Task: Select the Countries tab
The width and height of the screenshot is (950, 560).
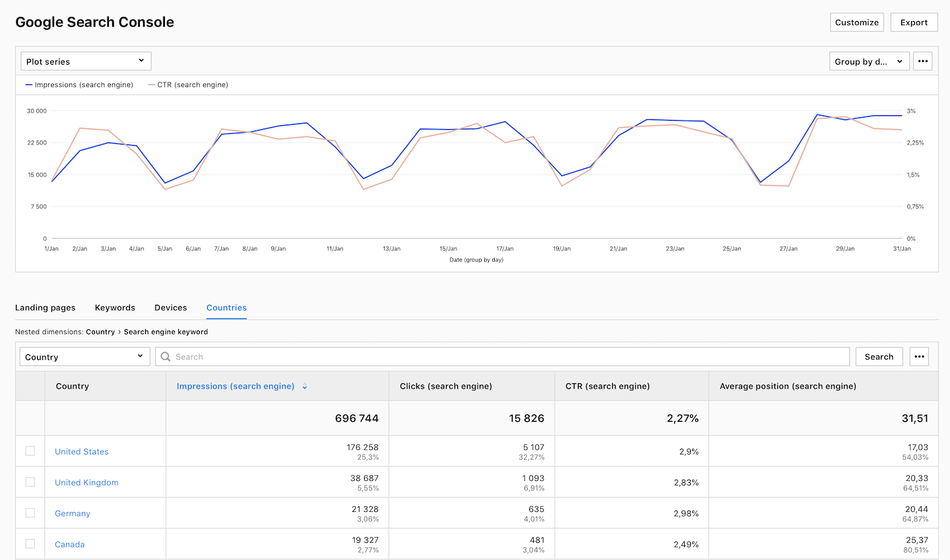Action: [x=226, y=307]
